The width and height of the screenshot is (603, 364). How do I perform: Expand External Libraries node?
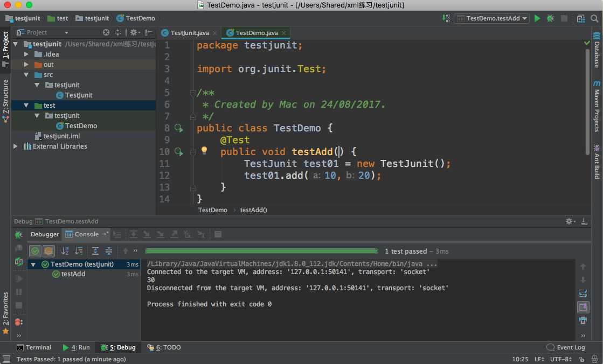pos(16,146)
